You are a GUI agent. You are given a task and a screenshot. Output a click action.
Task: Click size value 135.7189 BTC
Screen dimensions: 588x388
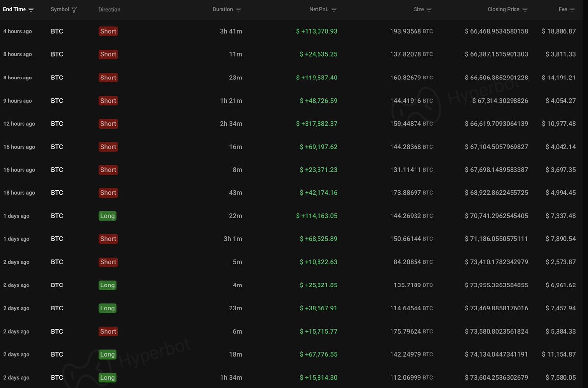coord(414,285)
